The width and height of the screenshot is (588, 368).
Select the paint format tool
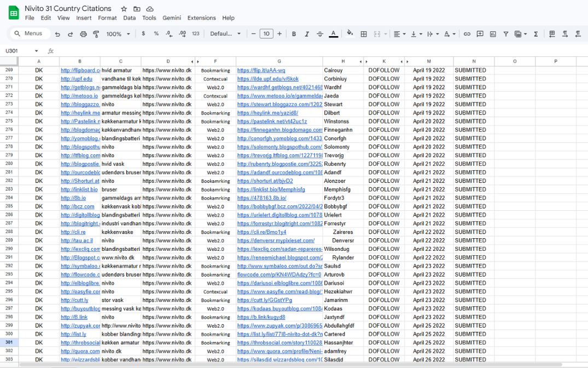click(x=96, y=34)
